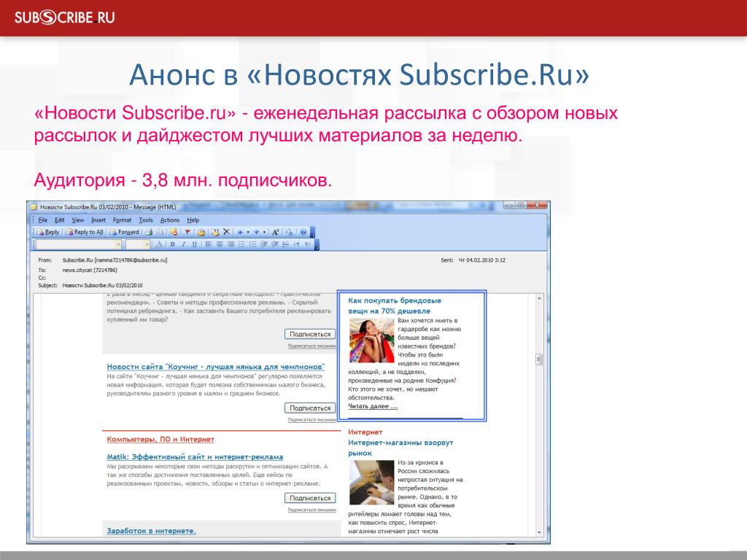
Task: Click Читать далее in the brand ad
Action: click(373, 406)
